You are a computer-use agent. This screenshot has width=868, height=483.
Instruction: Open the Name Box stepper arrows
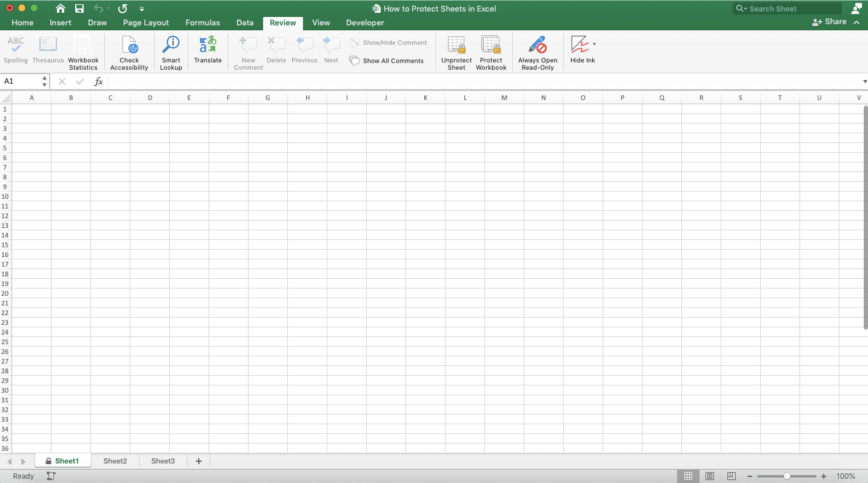44,81
